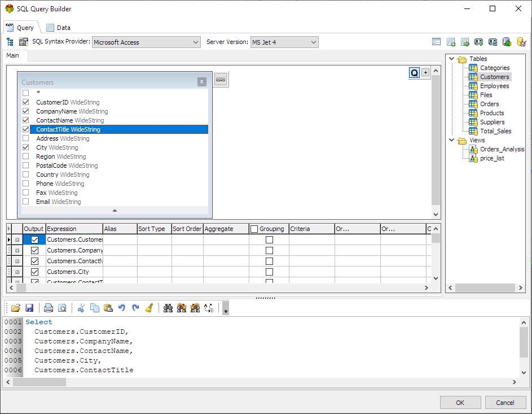Click the link chain icon beside Customers table
This screenshot has height=414, width=532.
221,80
